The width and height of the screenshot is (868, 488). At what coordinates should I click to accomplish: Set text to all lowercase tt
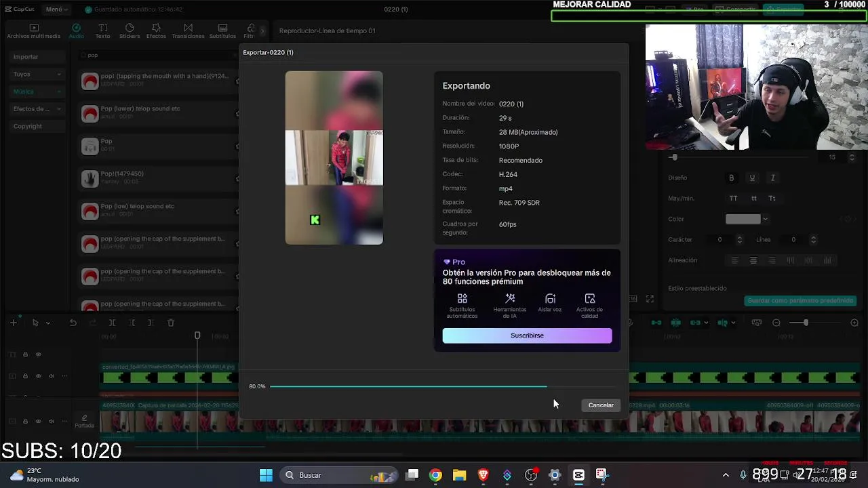point(753,199)
